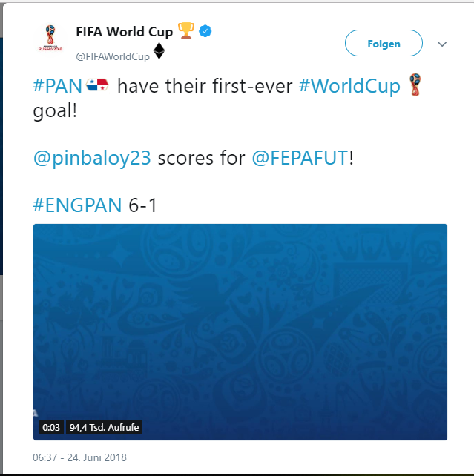Click the @FIFAWorldCup handle

(113, 57)
